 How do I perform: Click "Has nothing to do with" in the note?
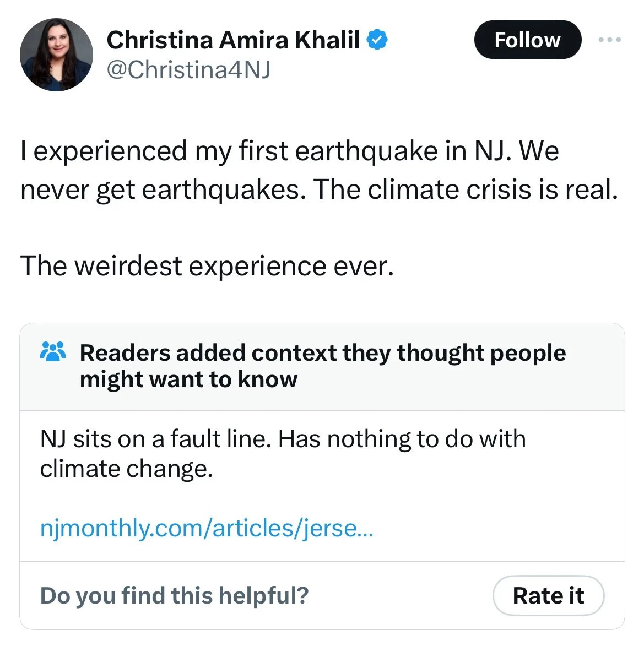tap(402, 439)
